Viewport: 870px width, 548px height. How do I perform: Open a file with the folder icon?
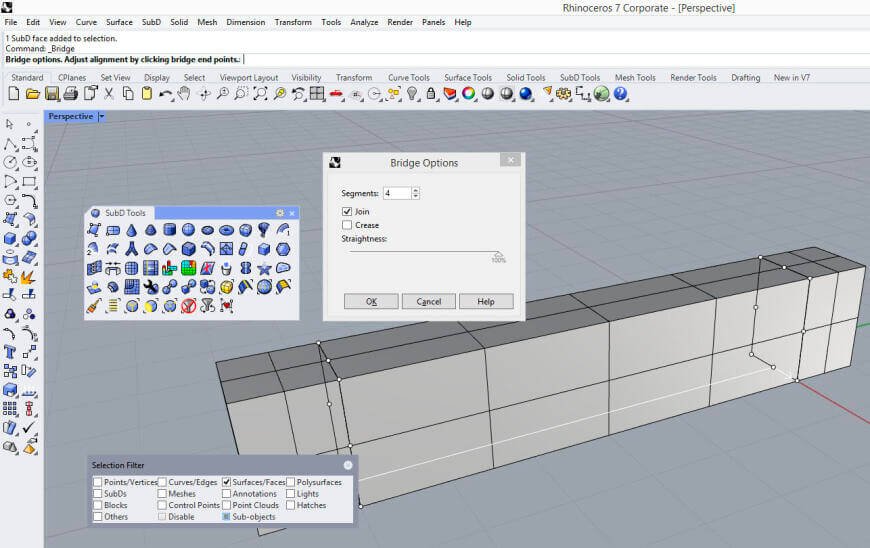(x=33, y=94)
